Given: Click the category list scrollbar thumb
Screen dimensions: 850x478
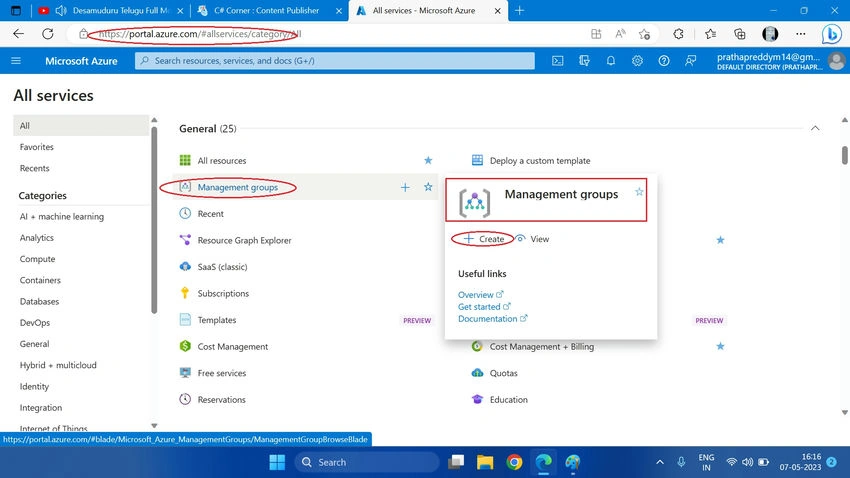Looking at the screenshot, I should pos(154,219).
